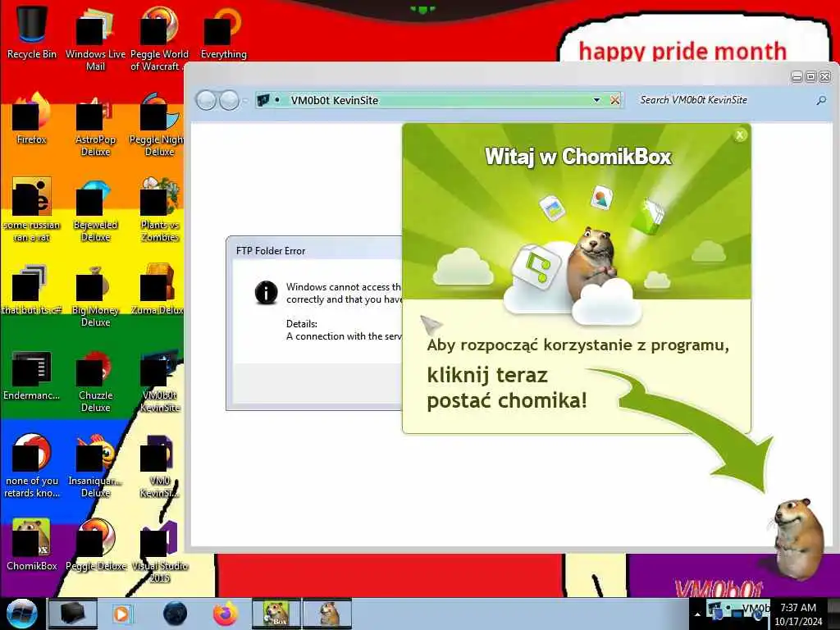Open Chuzzle Deluxe desktop icon
Image resolution: width=840 pixels, height=630 pixels.
pyautogui.click(x=95, y=381)
